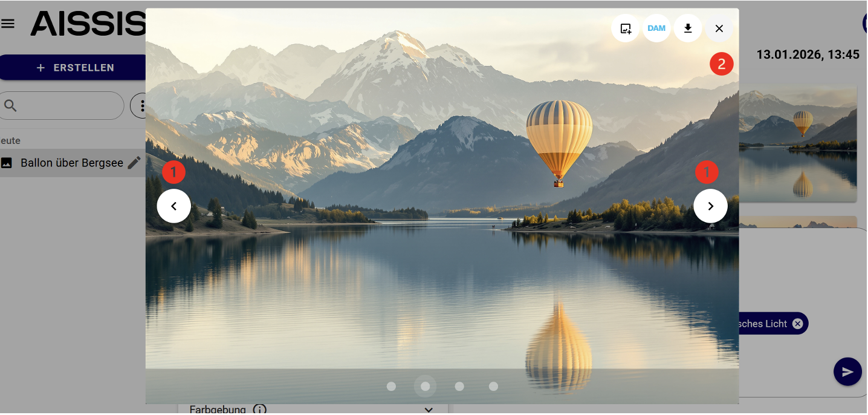Screen dimensions: 868x415
Task: Click the DAM button in viewer
Action: (x=656, y=28)
